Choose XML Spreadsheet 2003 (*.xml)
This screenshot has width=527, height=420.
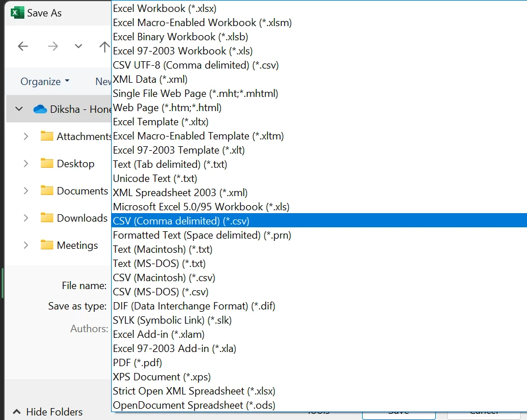319,192
